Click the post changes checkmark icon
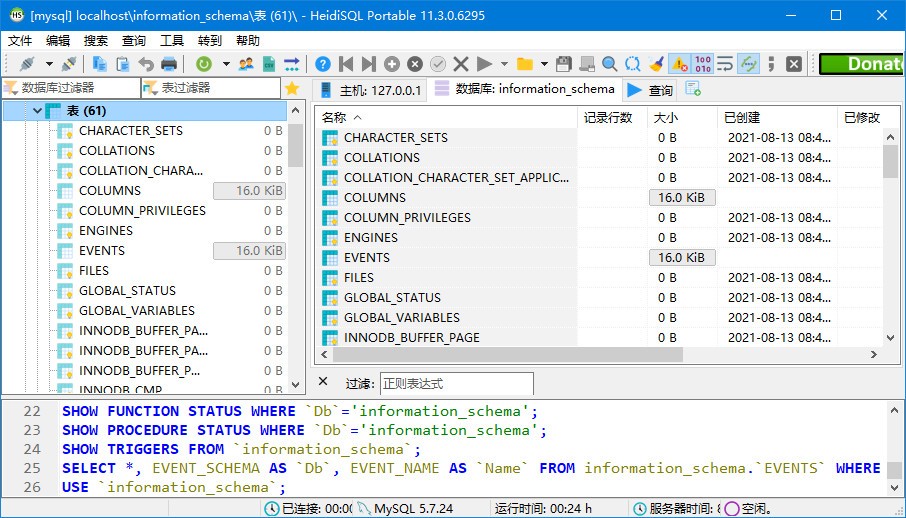The image size is (906, 518). click(438, 64)
